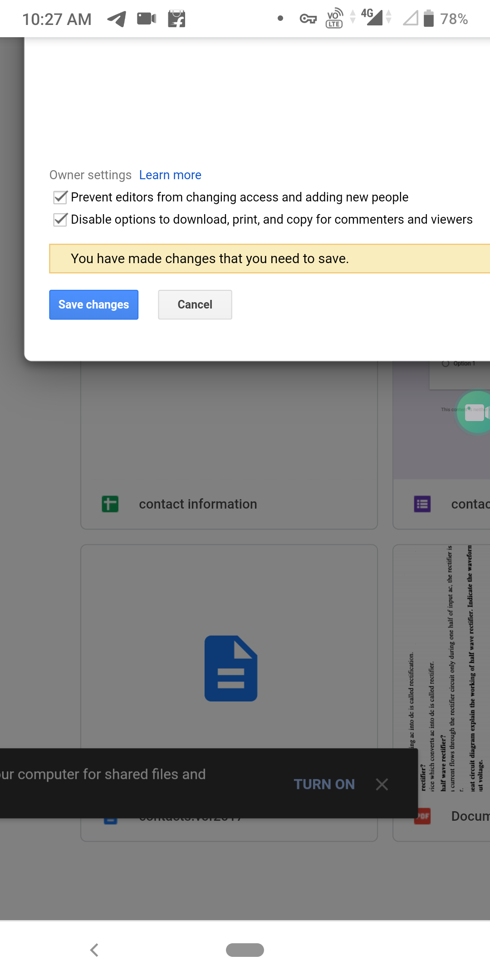Uncheck Disable options to download, print, and copy
Image resolution: width=490 pixels, height=980 pixels.
[x=60, y=220]
